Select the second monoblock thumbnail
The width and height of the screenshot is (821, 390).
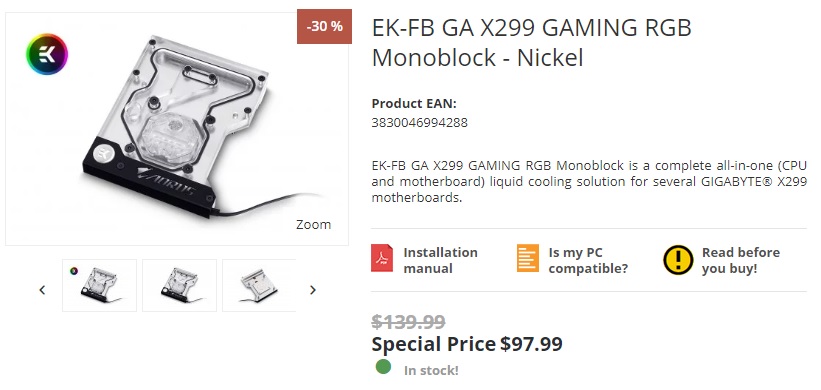point(179,285)
